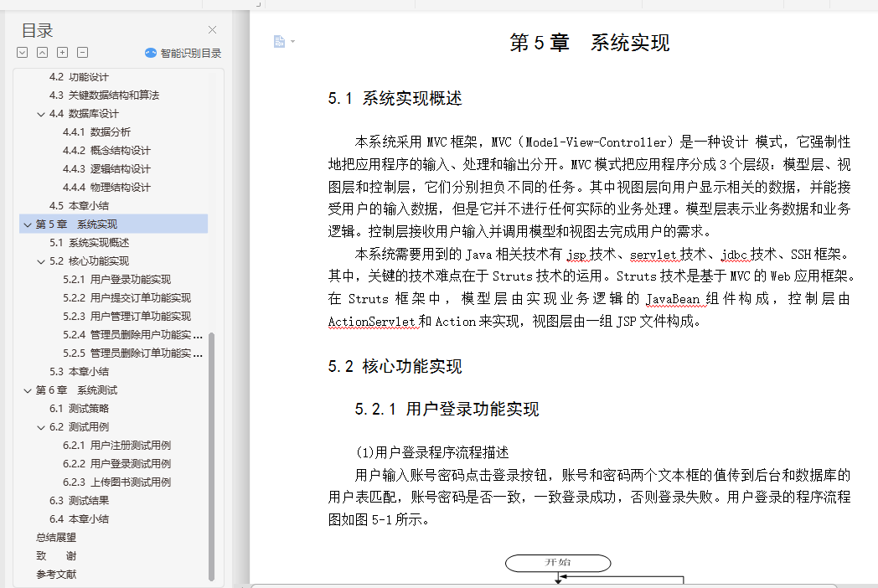Screen dimensions: 878x588
Task: Collapse the 第5章 系统实现 outline node
Action: tap(28, 224)
